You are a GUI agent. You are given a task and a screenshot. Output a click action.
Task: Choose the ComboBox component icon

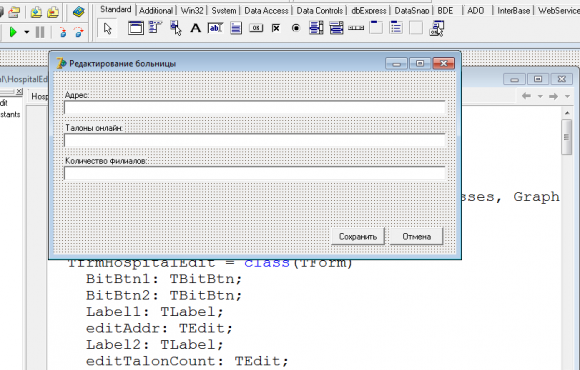pyautogui.click(x=336, y=28)
